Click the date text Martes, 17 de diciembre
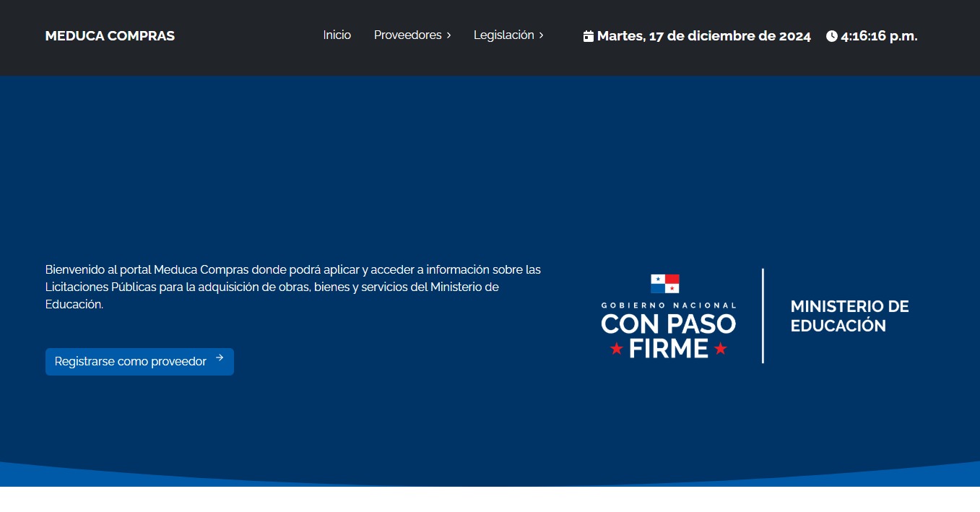 pyautogui.click(x=704, y=36)
